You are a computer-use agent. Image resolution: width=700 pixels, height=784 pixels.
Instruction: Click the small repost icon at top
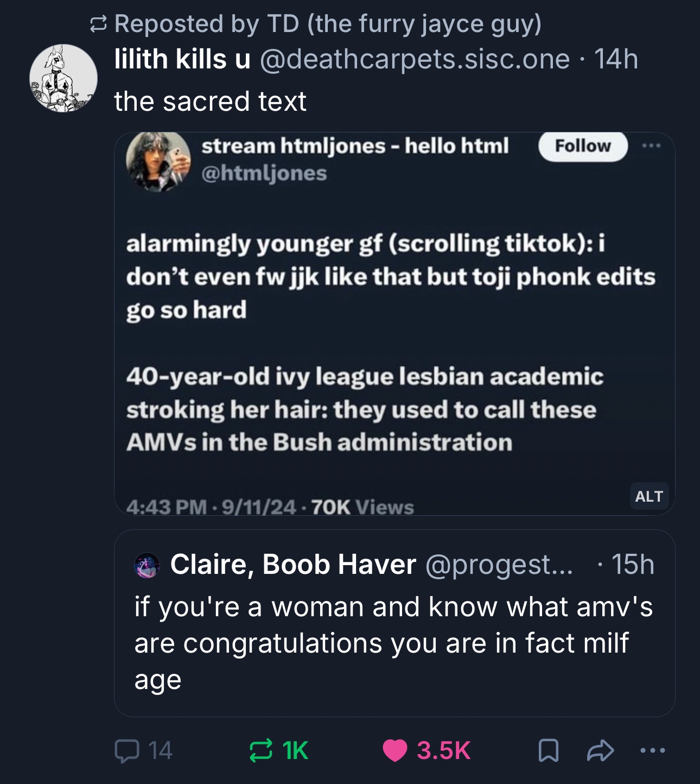tap(98, 24)
